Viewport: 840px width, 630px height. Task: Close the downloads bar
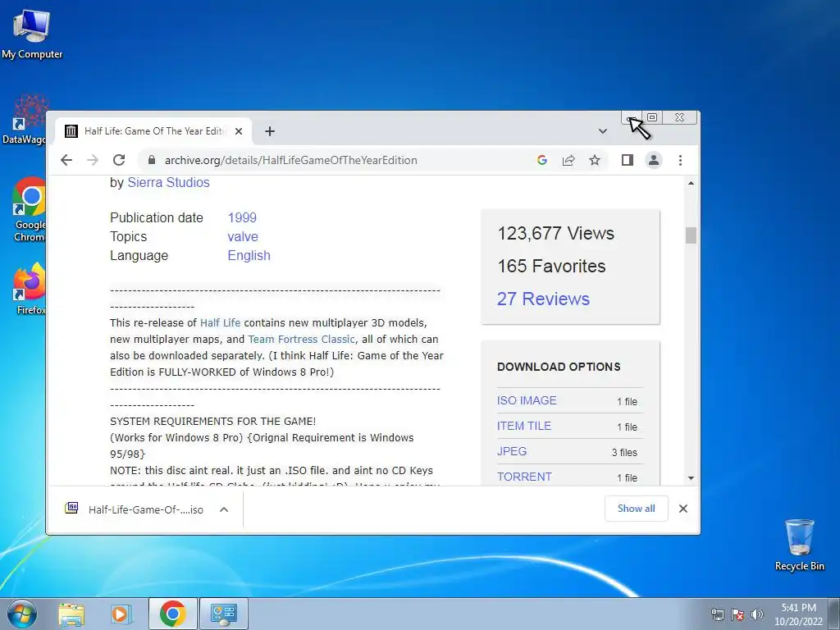683,509
